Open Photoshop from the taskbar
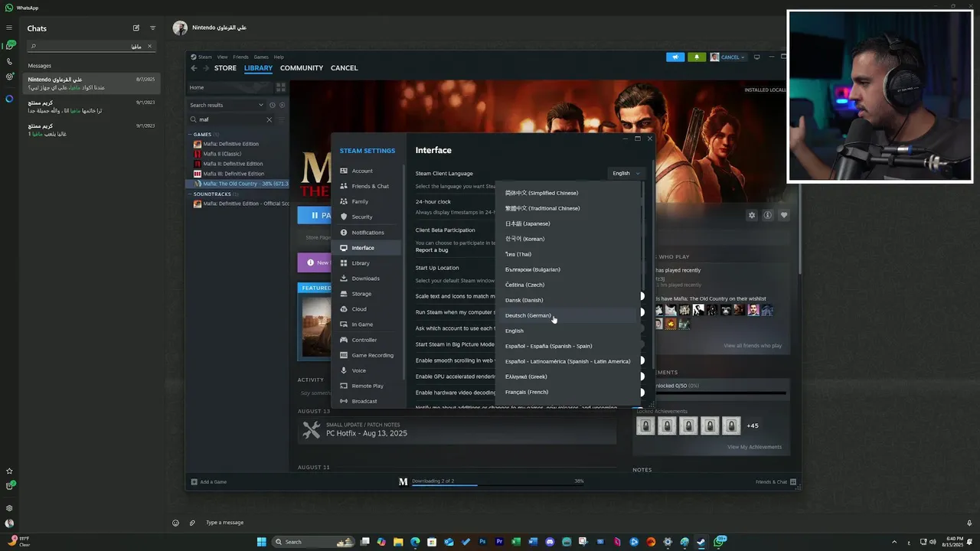This screenshot has width=980, height=551. tap(482, 542)
